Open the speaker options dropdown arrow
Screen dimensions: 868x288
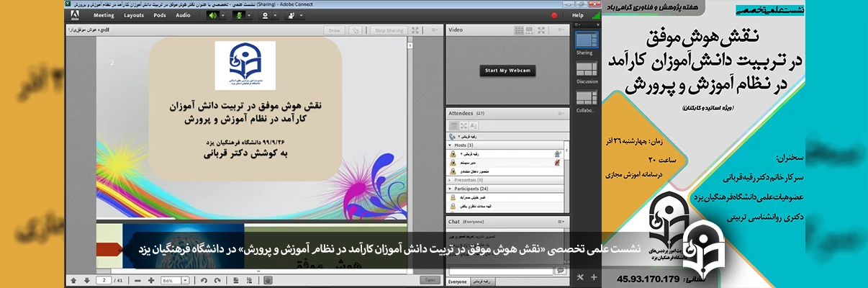coord(222,15)
